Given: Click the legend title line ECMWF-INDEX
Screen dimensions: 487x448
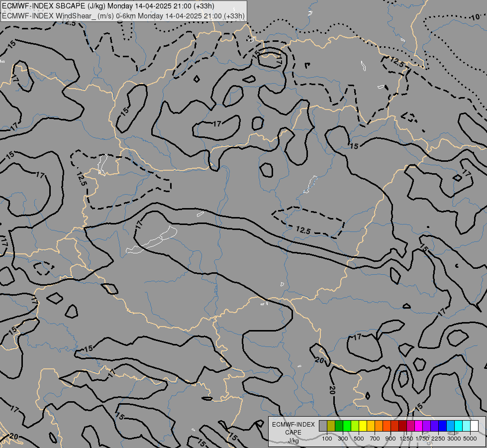Looking at the screenshot, I should tap(293, 425).
